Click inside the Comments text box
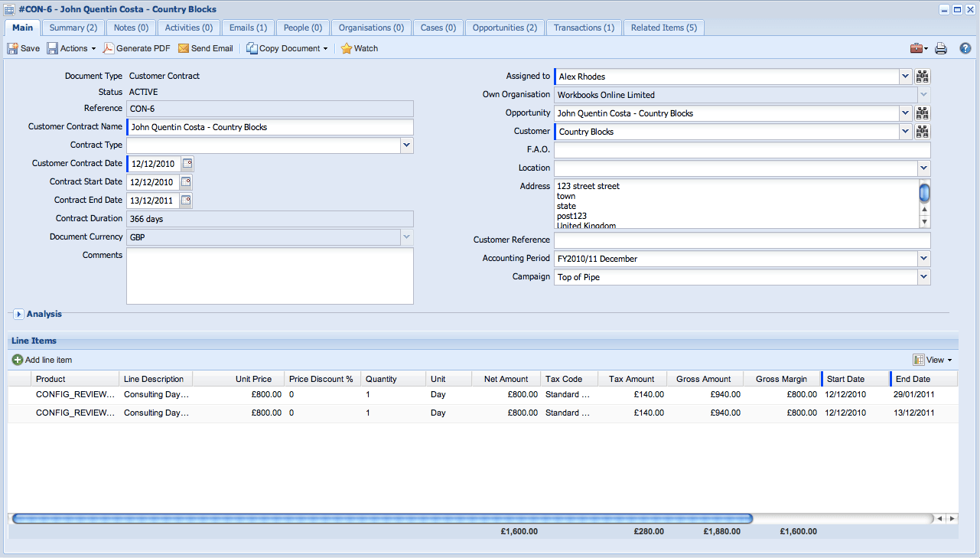This screenshot has height=558, width=980. pyautogui.click(x=269, y=276)
